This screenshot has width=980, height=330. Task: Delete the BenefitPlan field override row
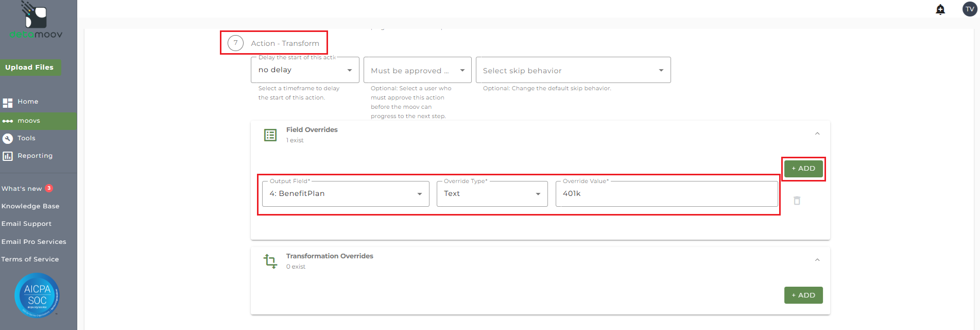tap(797, 201)
